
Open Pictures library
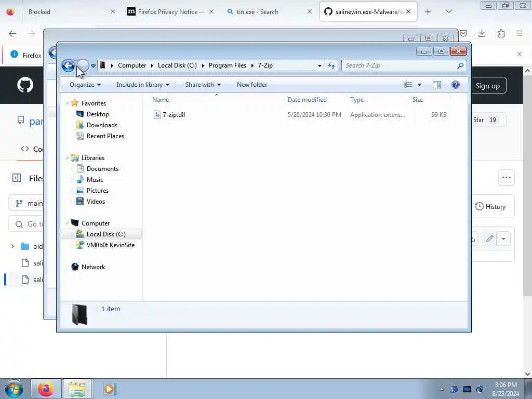(97, 190)
